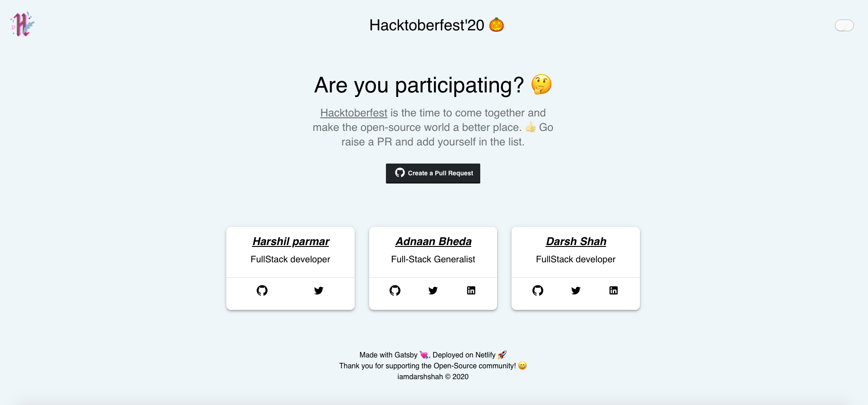Open Darsh Shah's LinkedIn icon

pyautogui.click(x=614, y=290)
